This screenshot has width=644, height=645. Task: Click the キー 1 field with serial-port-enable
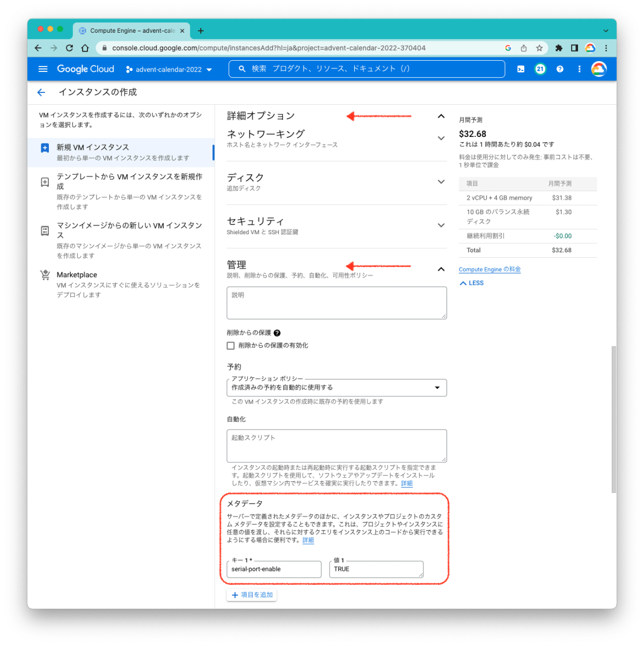point(274,569)
